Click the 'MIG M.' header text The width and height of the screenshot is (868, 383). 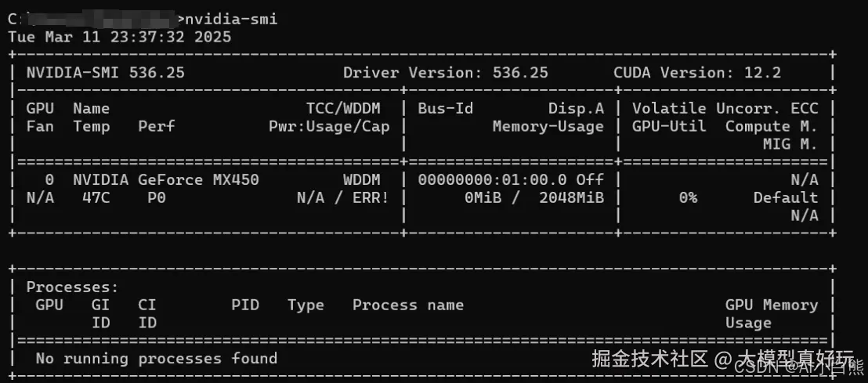pos(790,144)
